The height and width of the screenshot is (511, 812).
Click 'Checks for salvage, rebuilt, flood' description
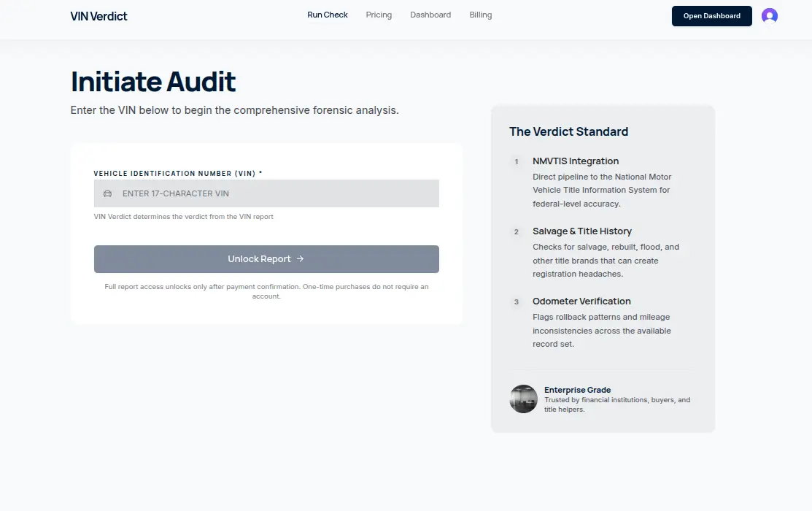tap(606, 260)
